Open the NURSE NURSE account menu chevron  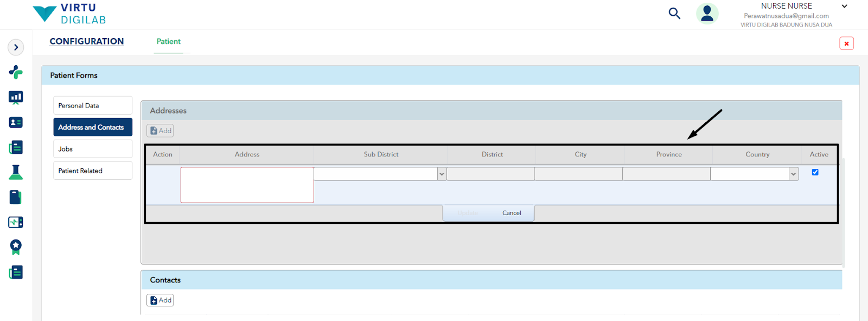tap(844, 7)
